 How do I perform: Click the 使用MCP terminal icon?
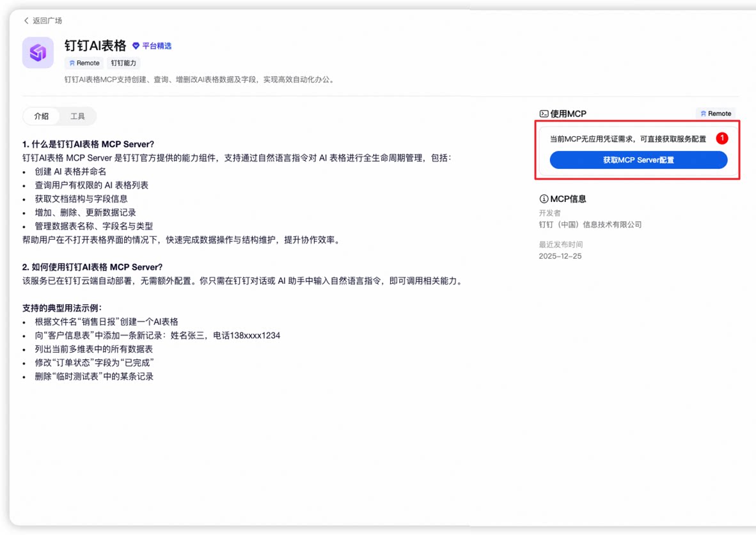[x=544, y=114]
